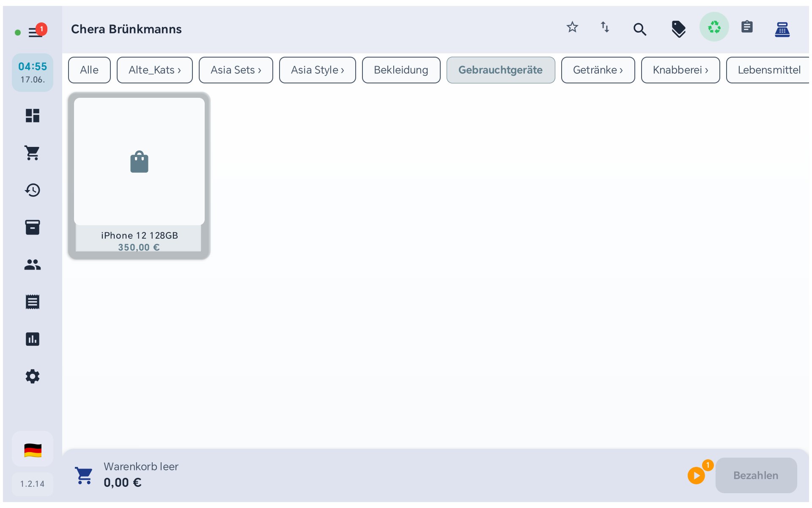812x508 pixels.
Task: Click the bottom bar cart icon
Action: point(84,475)
